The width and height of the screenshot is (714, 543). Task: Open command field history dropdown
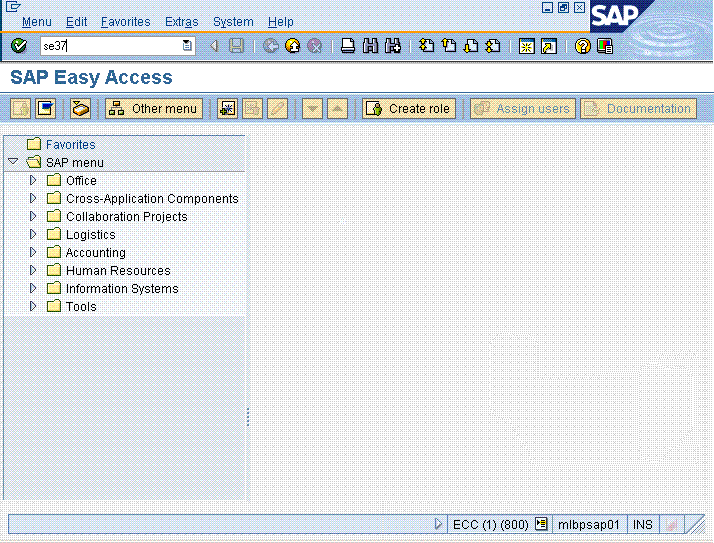187,45
